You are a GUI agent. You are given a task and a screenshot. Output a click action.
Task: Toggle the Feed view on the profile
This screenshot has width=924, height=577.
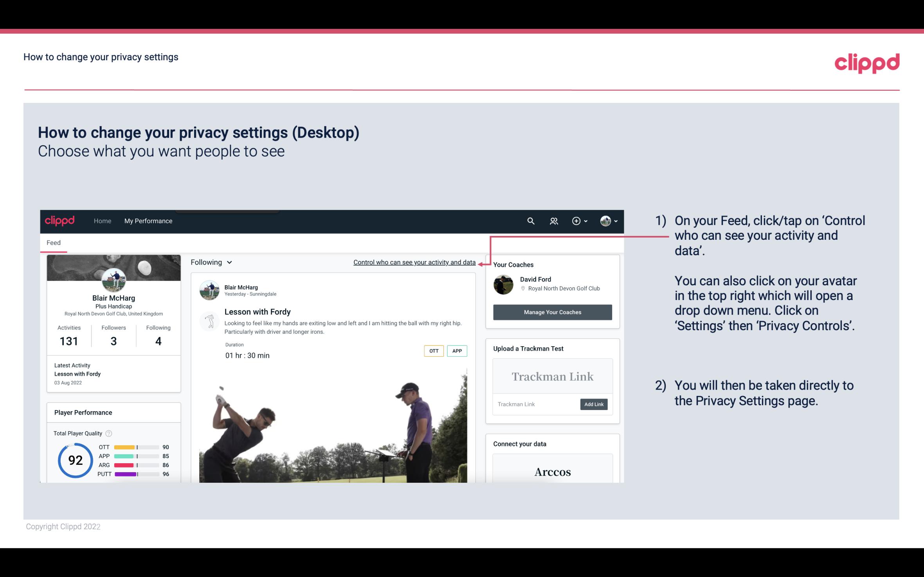click(x=53, y=242)
